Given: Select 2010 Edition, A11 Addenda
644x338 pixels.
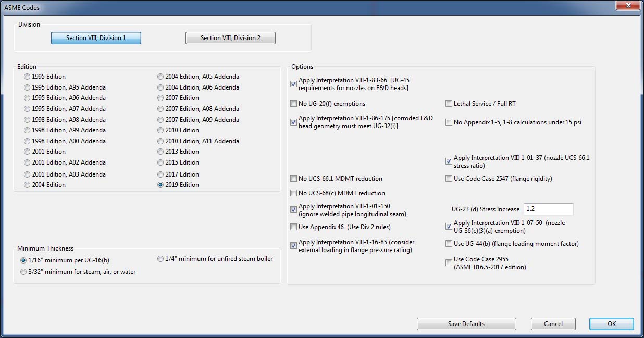Looking at the screenshot, I should (161, 141).
